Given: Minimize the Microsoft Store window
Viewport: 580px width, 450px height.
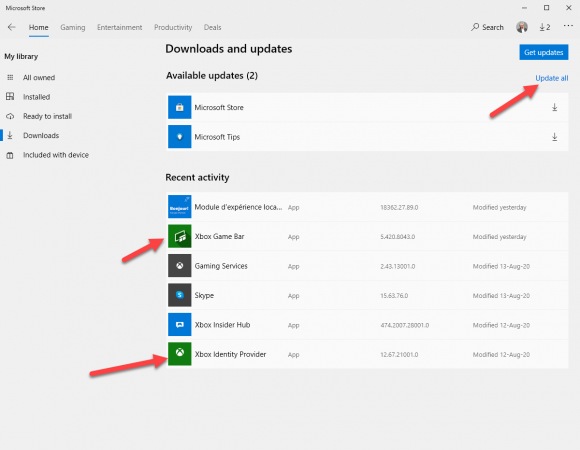Looking at the screenshot, I should click(x=524, y=8).
